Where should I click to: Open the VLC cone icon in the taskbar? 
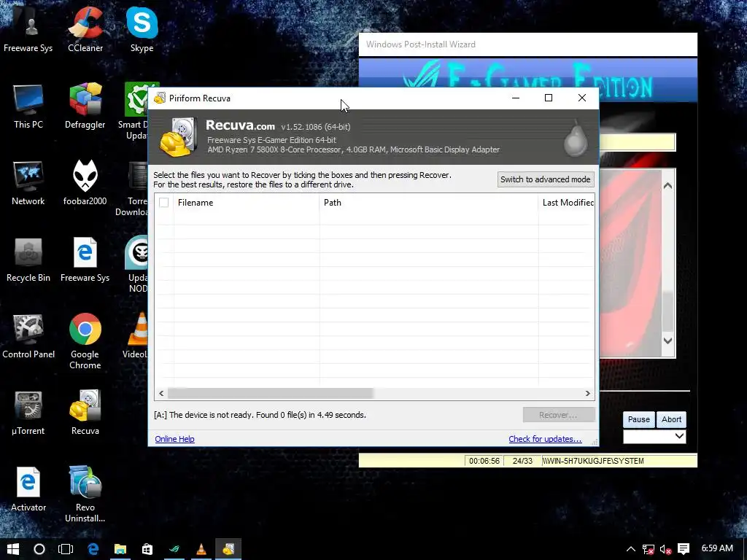click(x=201, y=549)
